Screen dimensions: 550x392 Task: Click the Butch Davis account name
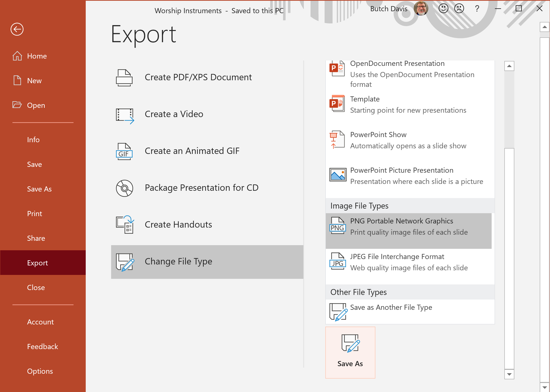pos(389,9)
